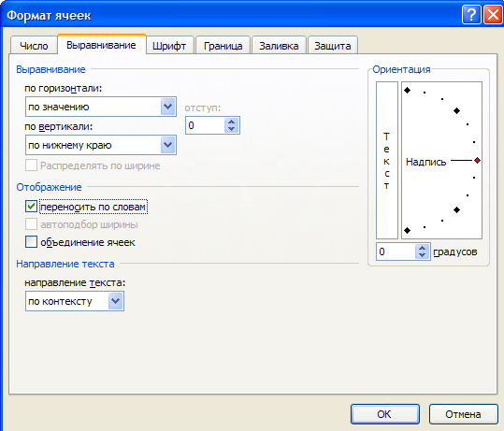Toggle Распределять по ширине checkbox
This screenshot has height=431, width=504.
31,165
